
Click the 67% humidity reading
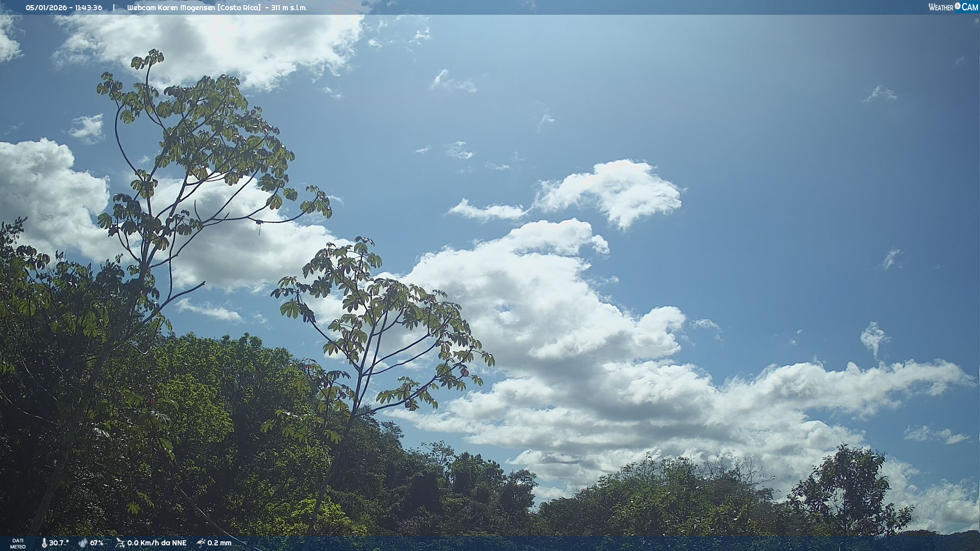pyautogui.click(x=96, y=543)
